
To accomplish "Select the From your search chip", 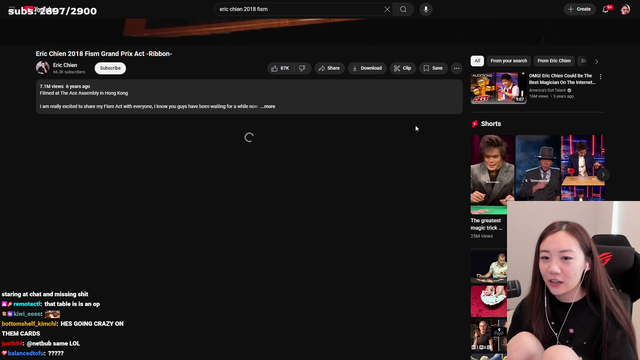I will pos(509,61).
